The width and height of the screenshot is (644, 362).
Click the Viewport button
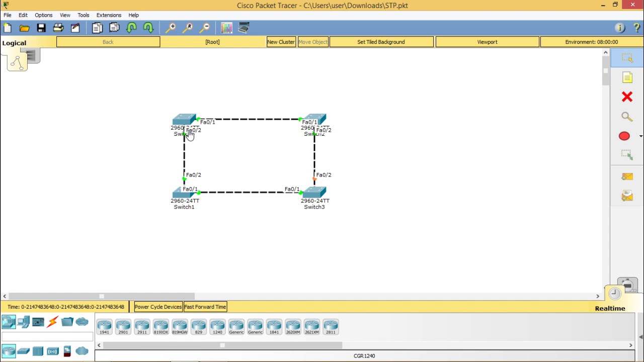click(487, 42)
